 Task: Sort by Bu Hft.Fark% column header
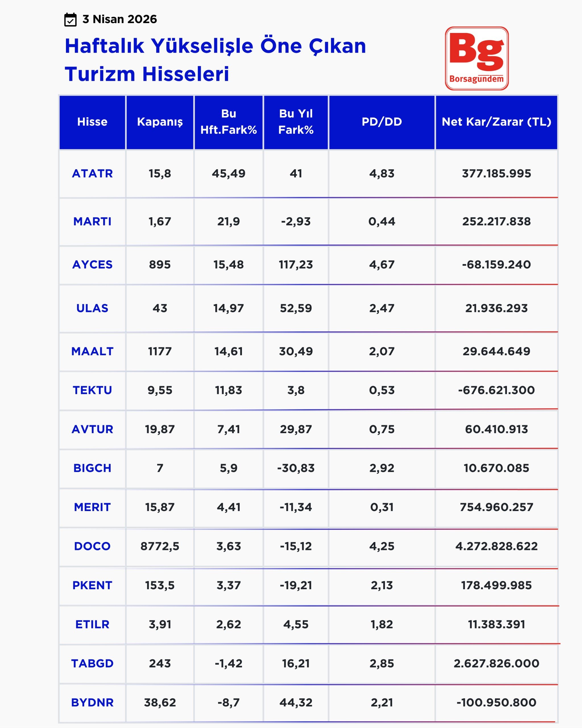(229, 122)
